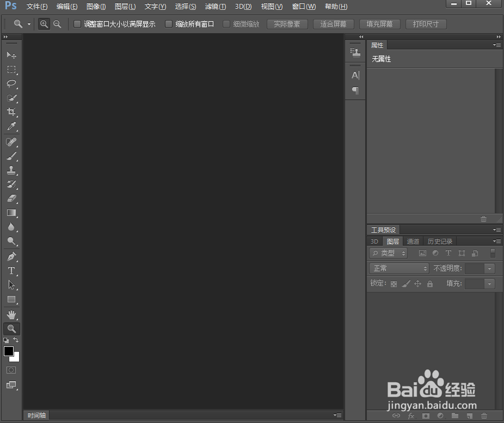Open the blend mode dropdown showing 正常
The image size is (504, 423).
(398, 268)
